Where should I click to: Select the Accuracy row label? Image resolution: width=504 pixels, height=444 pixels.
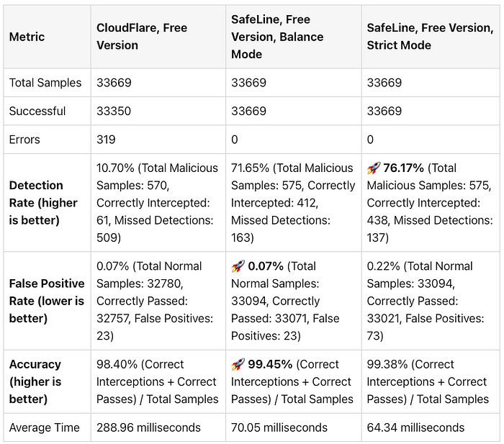point(48,381)
